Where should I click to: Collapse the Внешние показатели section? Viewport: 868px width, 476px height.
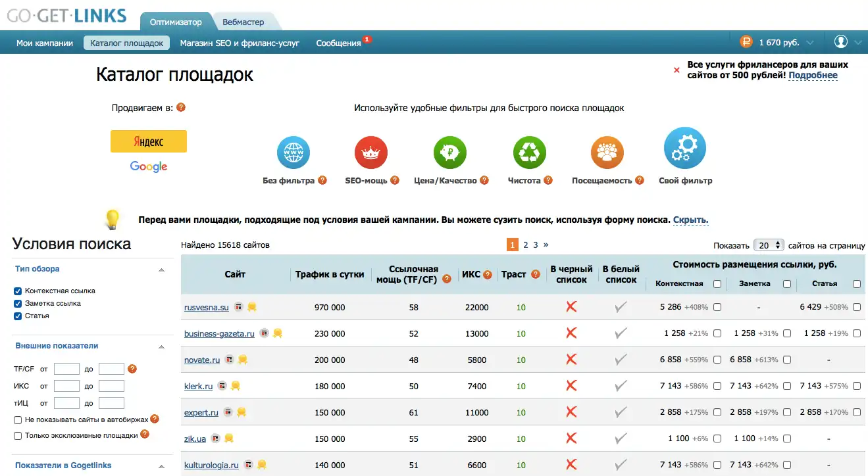161,346
